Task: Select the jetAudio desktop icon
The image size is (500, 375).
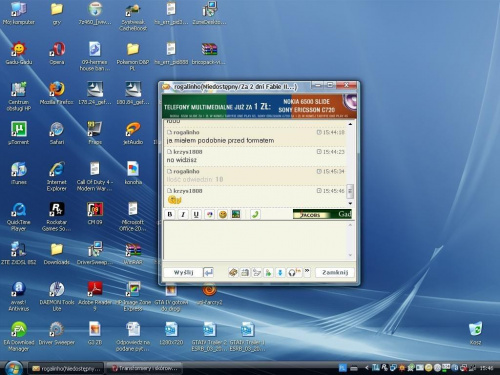Action: tap(133, 133)
